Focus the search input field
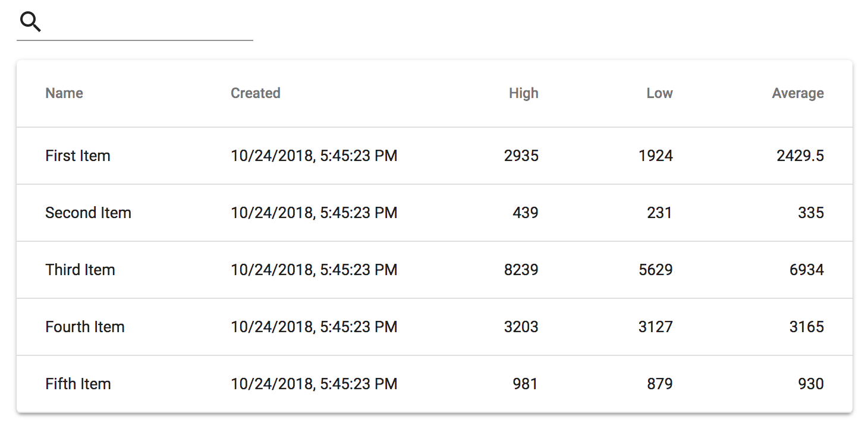This screenshot has height=432, width=868. tap(149, 24)
